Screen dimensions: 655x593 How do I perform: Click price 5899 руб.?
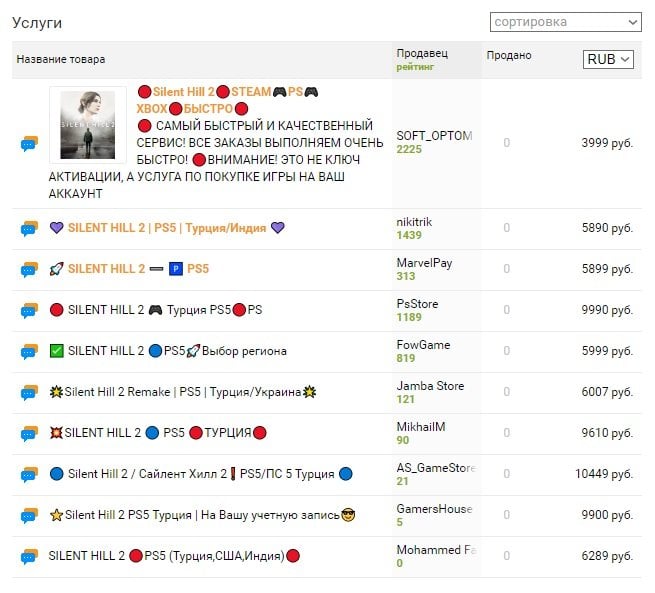point(607,269)
